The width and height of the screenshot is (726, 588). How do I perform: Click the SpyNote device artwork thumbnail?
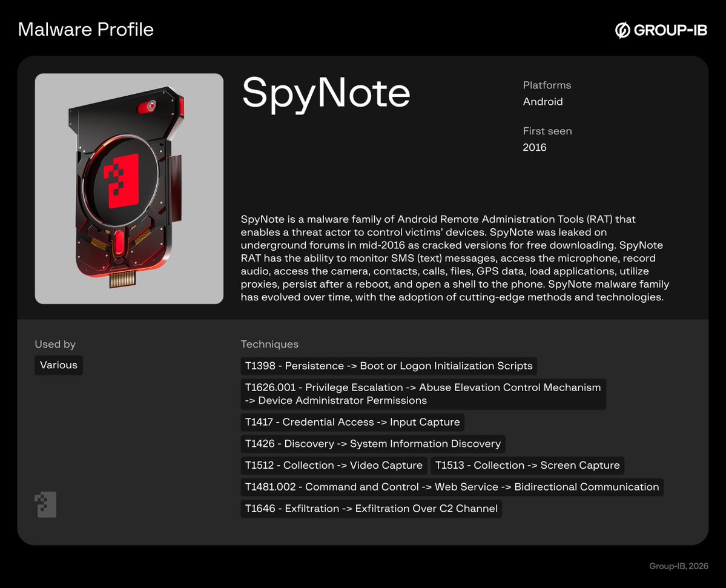(x=129, y=188)
